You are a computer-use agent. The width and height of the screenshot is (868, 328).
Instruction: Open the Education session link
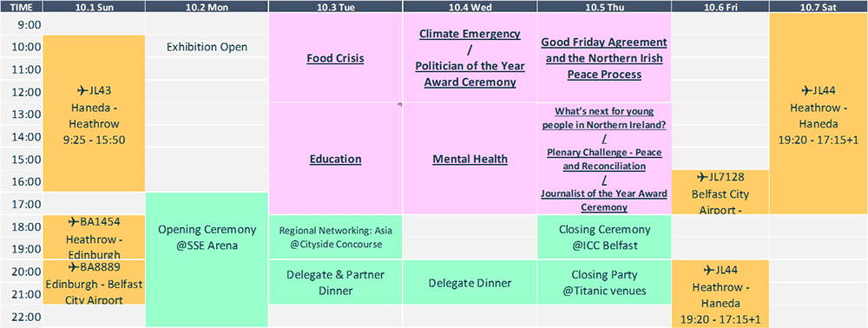pyautogui.click(x=335, y=160)
